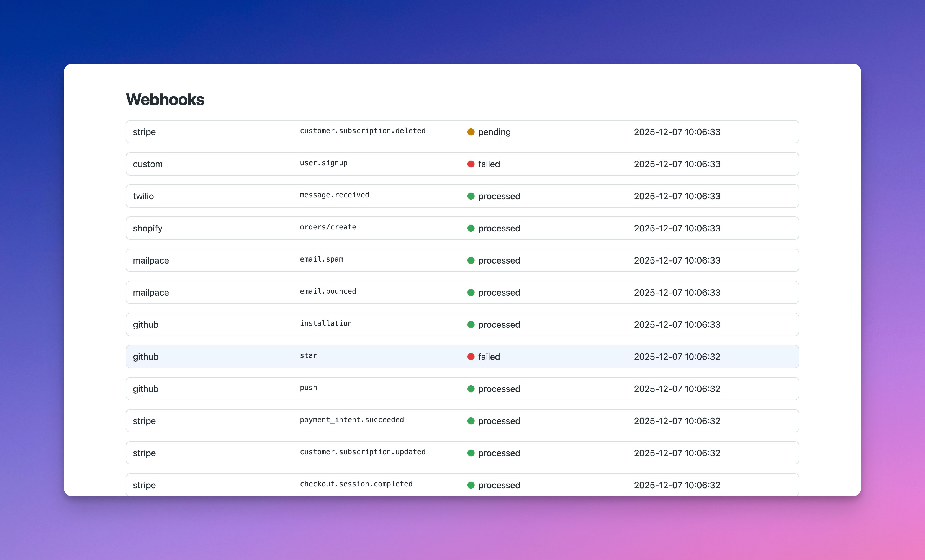This screenshot has width=925, height=560.
Task: Click green dot on github push row
Action: (471, 389)
